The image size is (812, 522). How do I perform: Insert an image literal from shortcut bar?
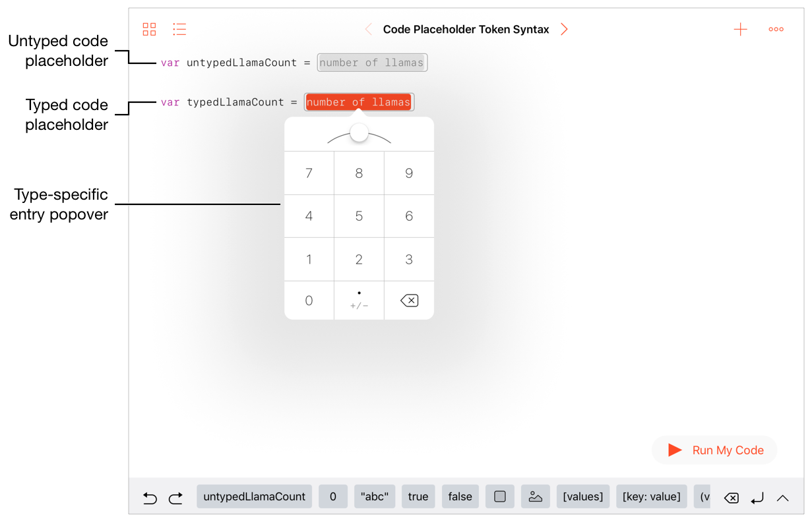536,496
